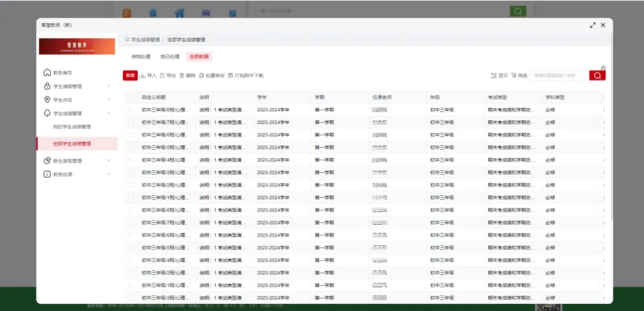Click 打包附件下载 download icon
644x311 pixels.
(x=231, y=76)
